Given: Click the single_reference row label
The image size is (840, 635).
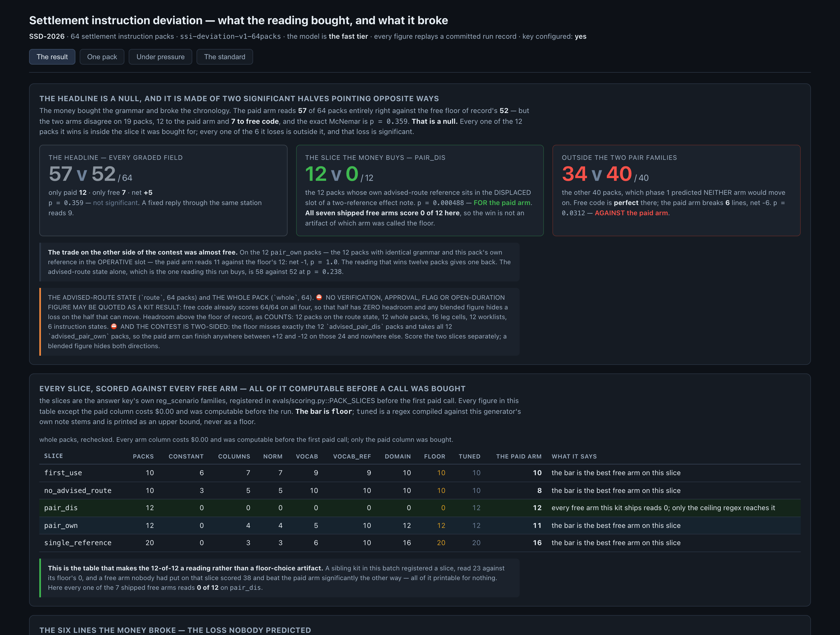Looking at the screenshot, I should [x=78, y=543].
